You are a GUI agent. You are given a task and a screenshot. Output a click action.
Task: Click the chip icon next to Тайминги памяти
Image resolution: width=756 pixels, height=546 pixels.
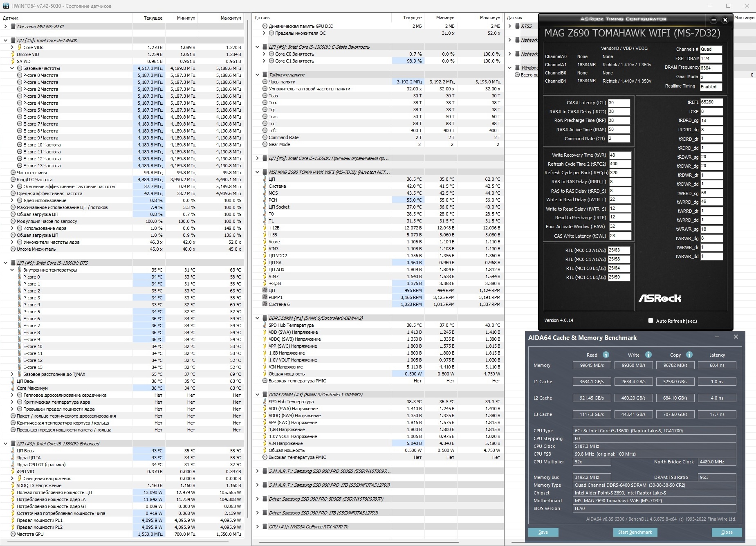tap(265, 75)
